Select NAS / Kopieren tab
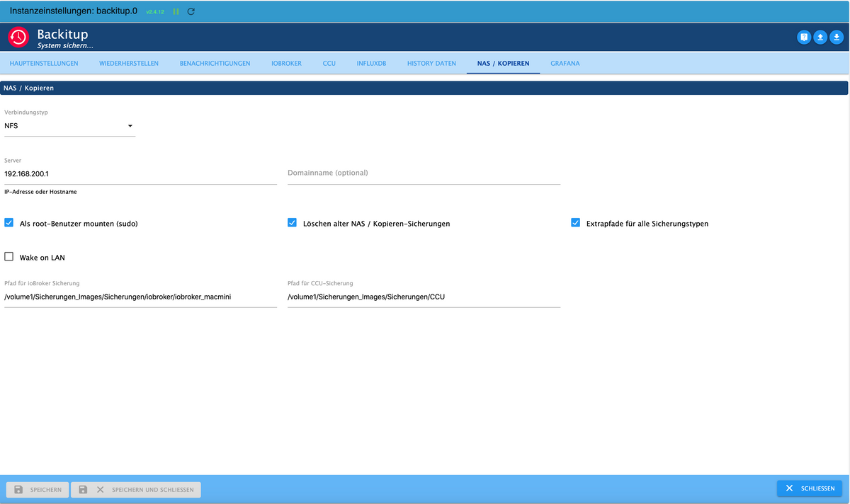 (x=503, y=63)
